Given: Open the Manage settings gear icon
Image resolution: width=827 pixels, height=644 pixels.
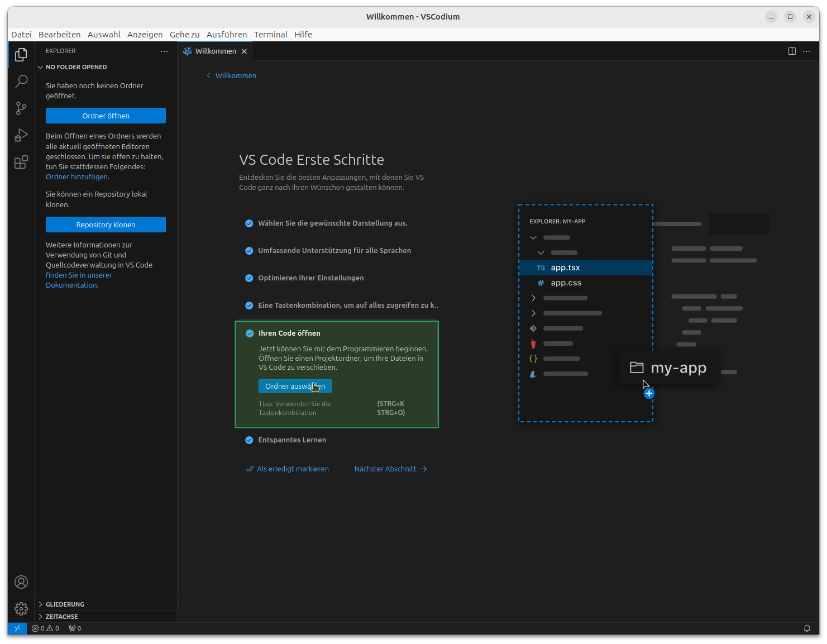Looking at the screenshot, I should coord(21,608).
